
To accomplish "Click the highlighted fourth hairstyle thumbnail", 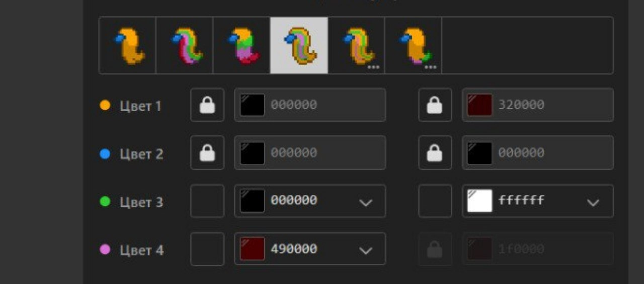I will 299,45.
